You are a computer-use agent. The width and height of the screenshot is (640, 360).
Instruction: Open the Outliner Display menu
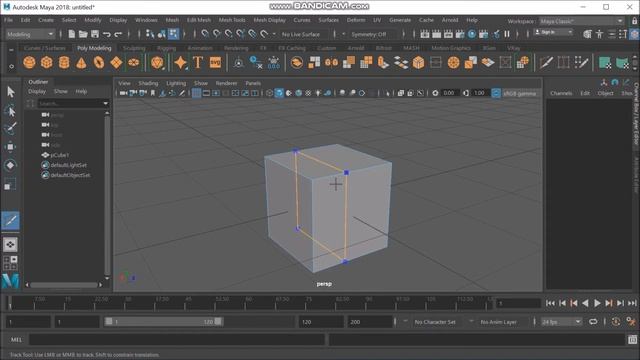point(37,91)
